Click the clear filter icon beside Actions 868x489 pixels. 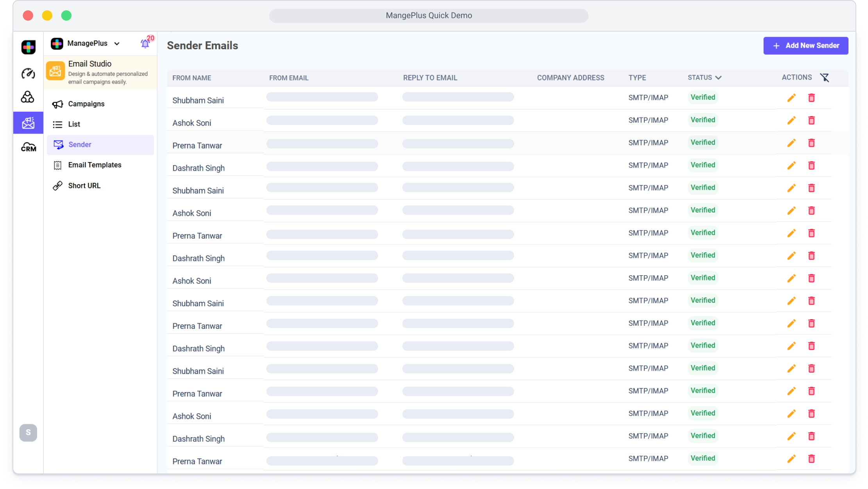(824, 78)
